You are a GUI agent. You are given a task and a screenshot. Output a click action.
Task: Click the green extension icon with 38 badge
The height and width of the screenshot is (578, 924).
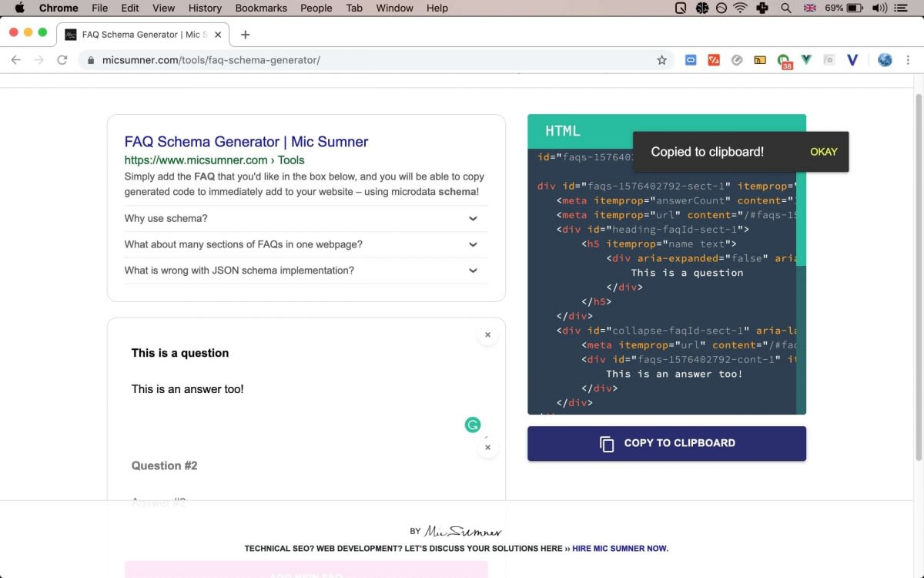[x=784, y=61]
